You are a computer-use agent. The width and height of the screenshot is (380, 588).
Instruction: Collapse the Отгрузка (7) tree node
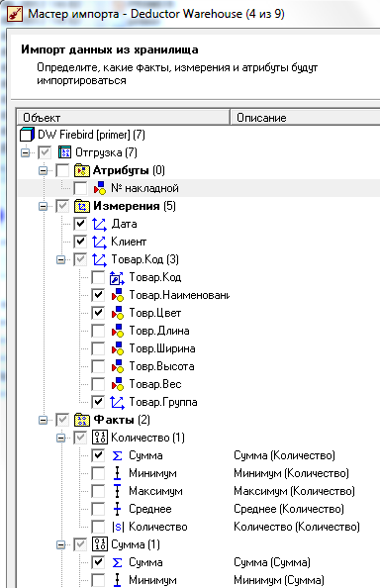(25, 152)
